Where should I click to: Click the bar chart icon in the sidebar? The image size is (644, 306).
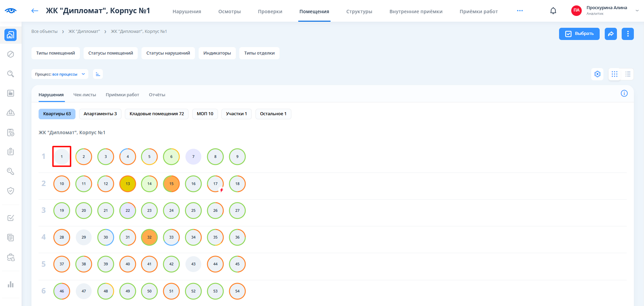tap(10, 284)
